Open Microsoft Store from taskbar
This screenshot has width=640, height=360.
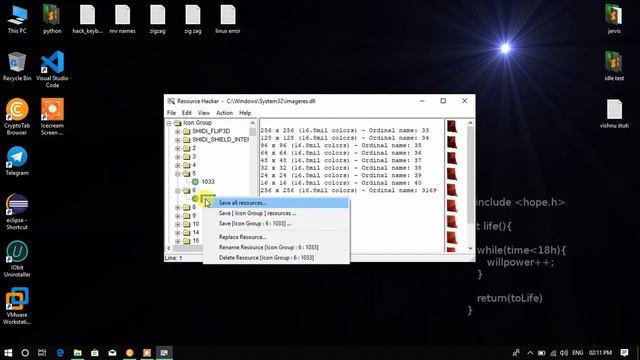tap(95, 353)
